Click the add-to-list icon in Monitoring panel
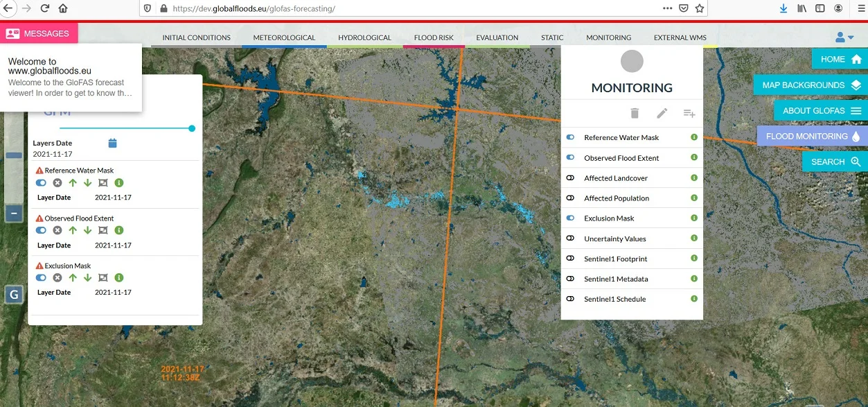868x407 pixels. tap(689, 113)
